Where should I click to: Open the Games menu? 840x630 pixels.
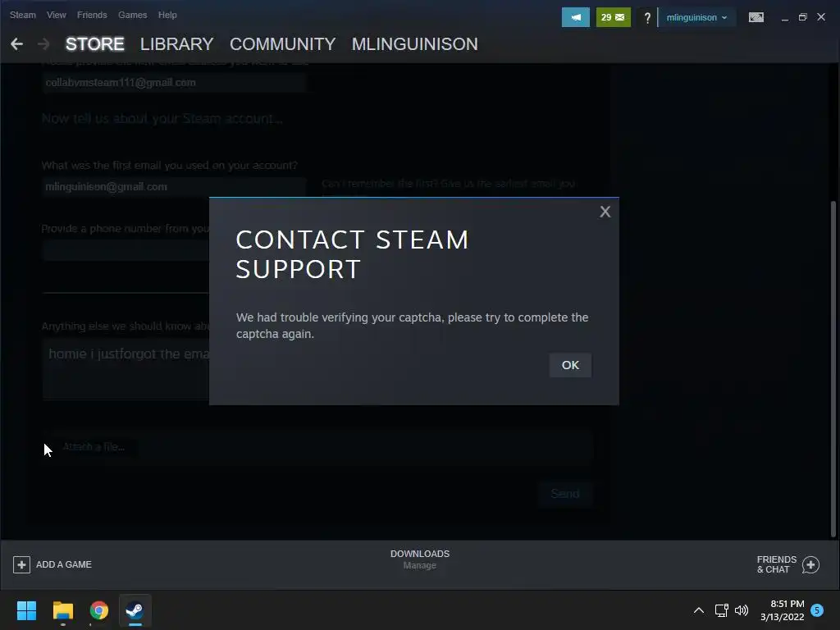tap(132, 15)
